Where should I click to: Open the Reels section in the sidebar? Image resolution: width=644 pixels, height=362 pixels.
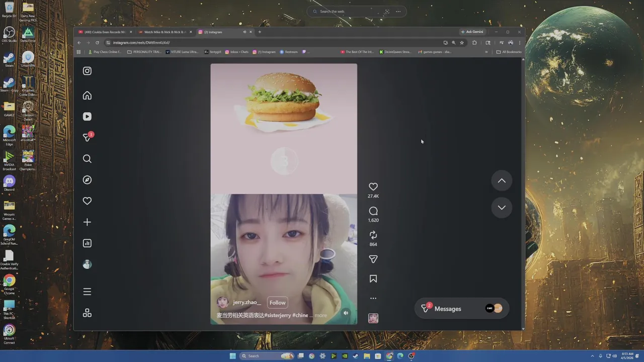87,117
